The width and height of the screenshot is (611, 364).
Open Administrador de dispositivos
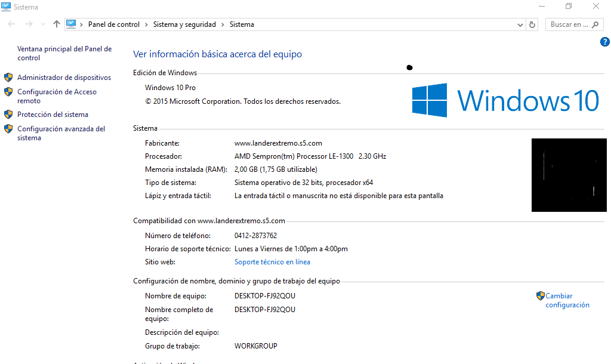[x=64, y=78]
